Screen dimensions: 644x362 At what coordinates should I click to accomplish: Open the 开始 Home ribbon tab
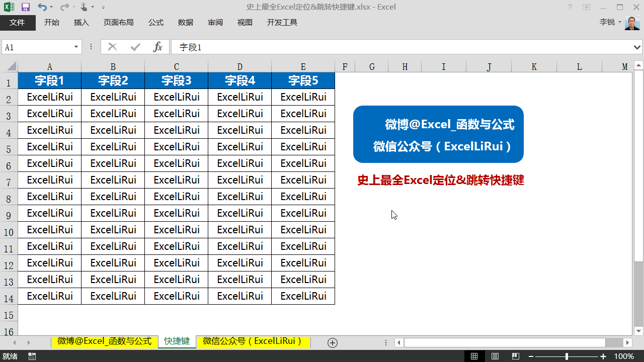coord(52,22)
